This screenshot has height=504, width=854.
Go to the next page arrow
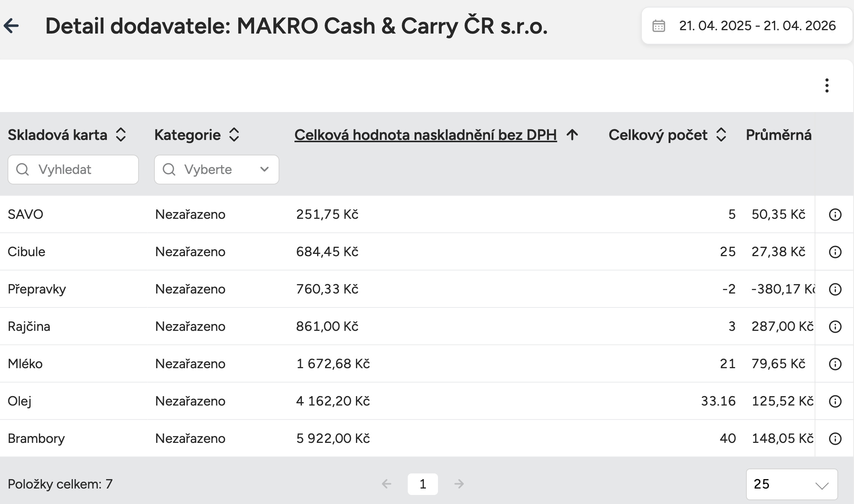click(x=459, y=484)
